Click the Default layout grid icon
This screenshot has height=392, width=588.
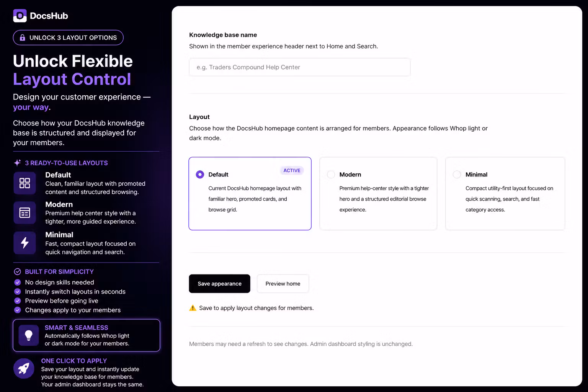click(x=24, y=183)
